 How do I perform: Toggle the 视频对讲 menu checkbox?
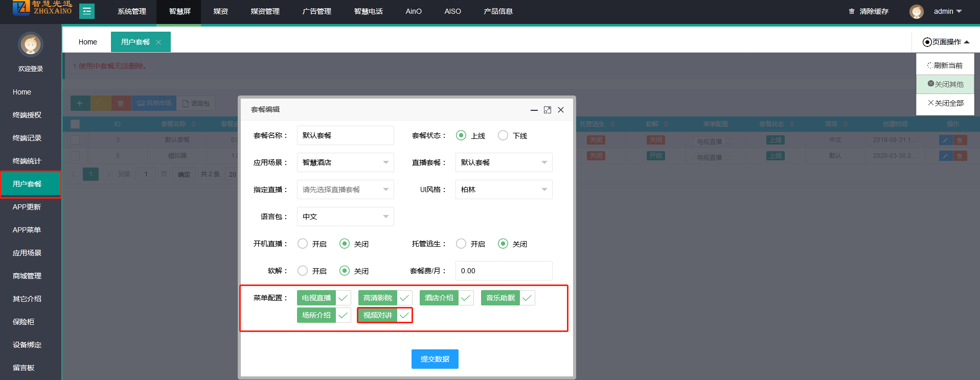(x=404, y=315)
